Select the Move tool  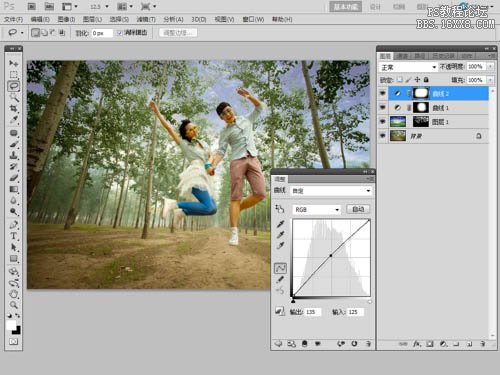coord(14,63)
